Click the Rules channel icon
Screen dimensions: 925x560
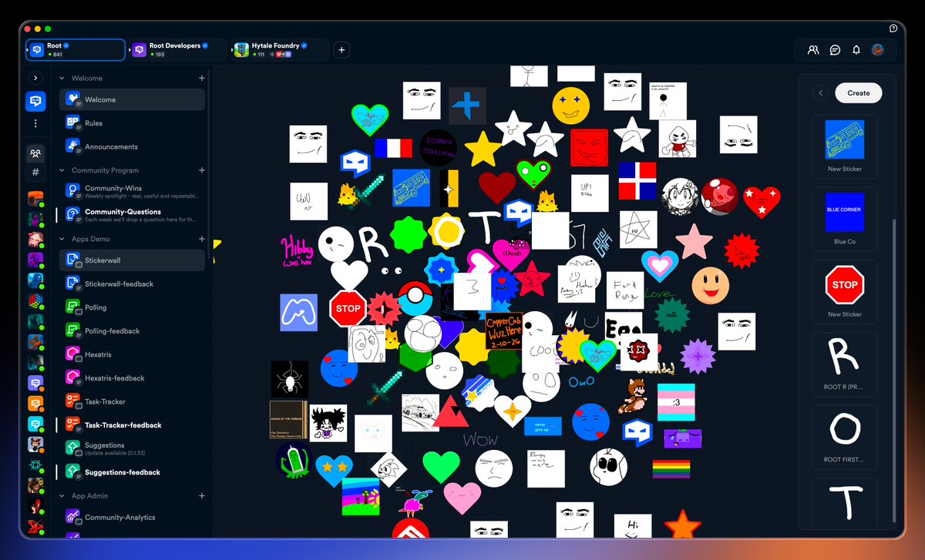[x=73, y=122]
